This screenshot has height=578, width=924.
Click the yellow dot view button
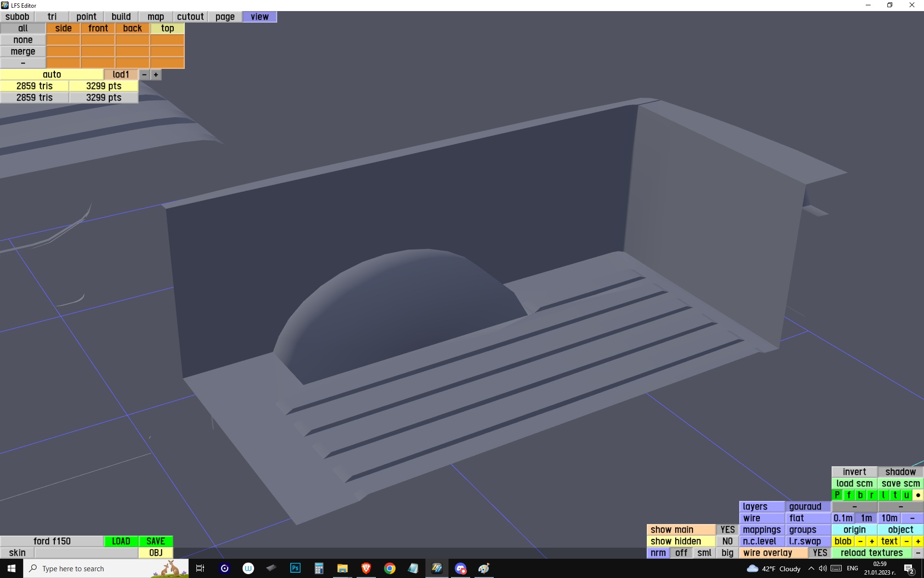(x=918, y=495)
